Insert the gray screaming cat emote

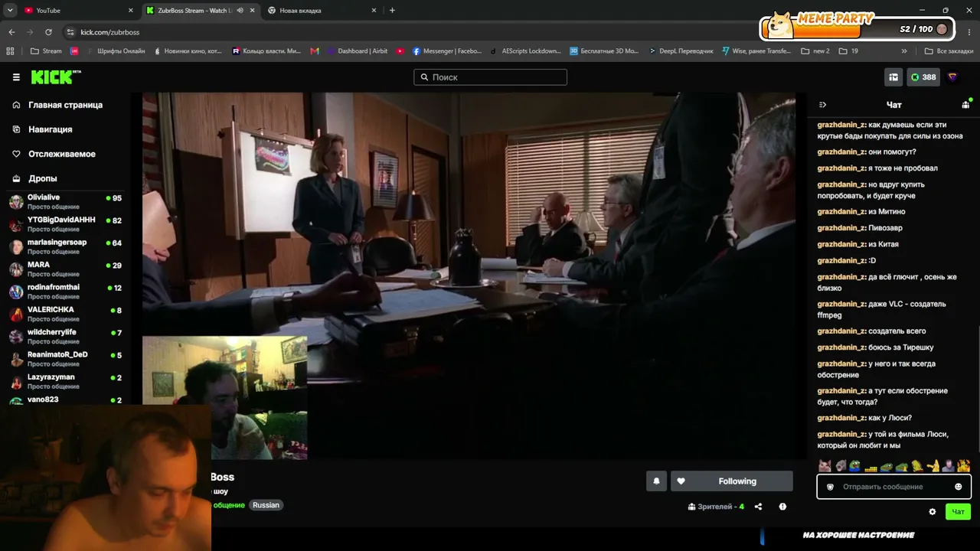point(841,465)
